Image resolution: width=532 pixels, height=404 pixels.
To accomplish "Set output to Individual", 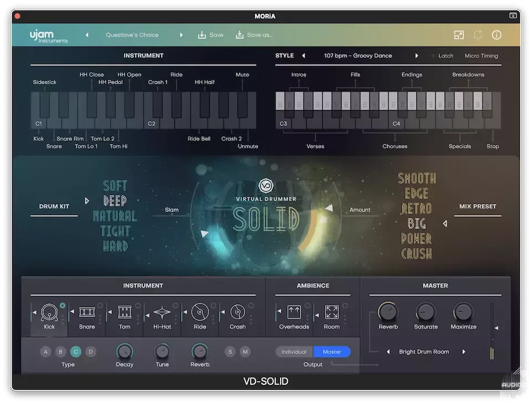I will [294, 352].
